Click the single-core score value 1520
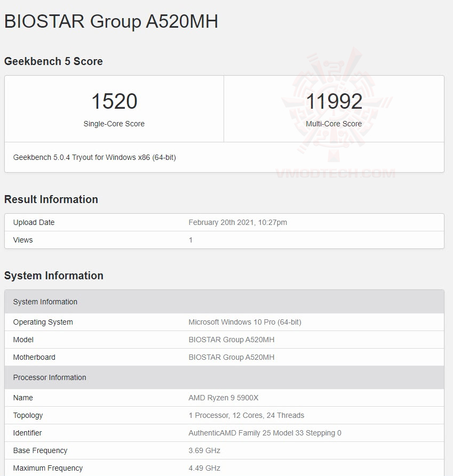Image resolution: width=453 pixels, height=476 pixels. coord(114,101)
